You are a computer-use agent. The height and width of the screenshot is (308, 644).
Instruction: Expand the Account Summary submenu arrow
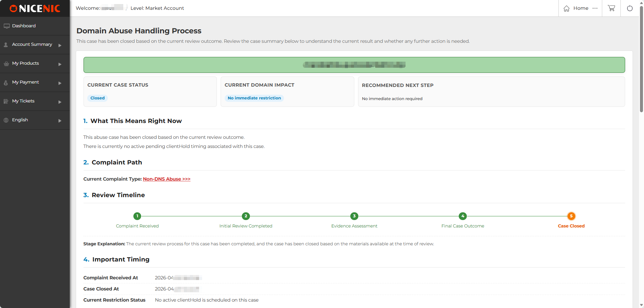pos(60,45)
